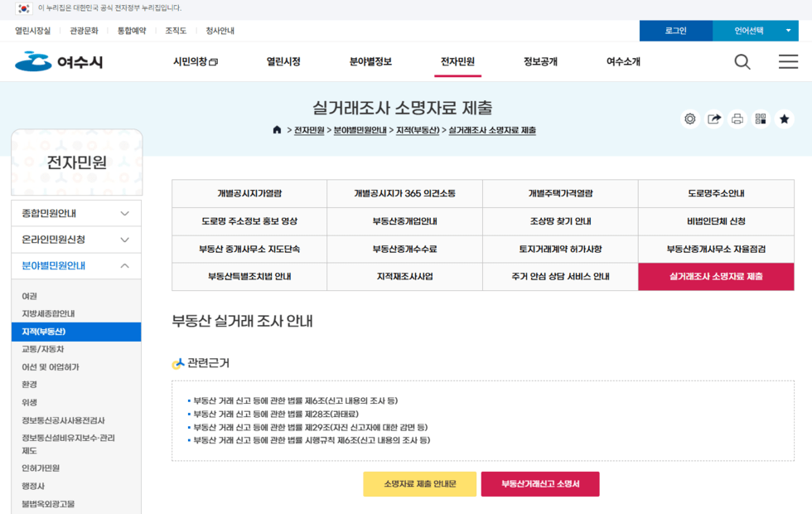Show the QR code icon
This screenshot has width=812, height=514.
click(x=761, y=119)
